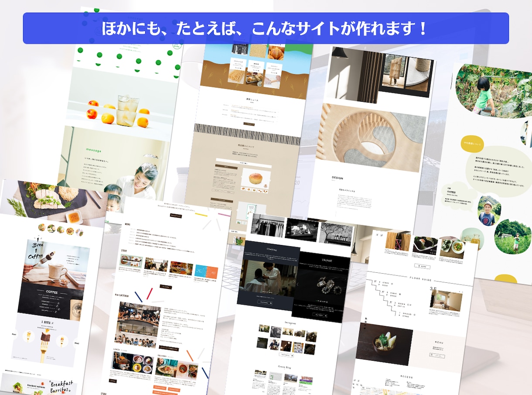Click the Instagram heading
Image resolution: width=532 pixels, height=395 pixels.
click(291, 322)
